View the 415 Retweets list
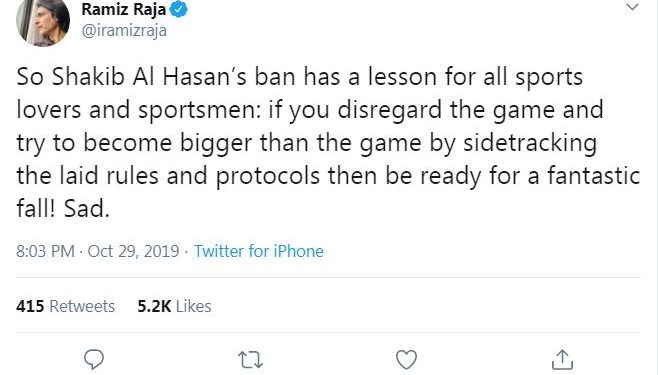Viewport: 658px width, 375px height. tap(65, 306)
